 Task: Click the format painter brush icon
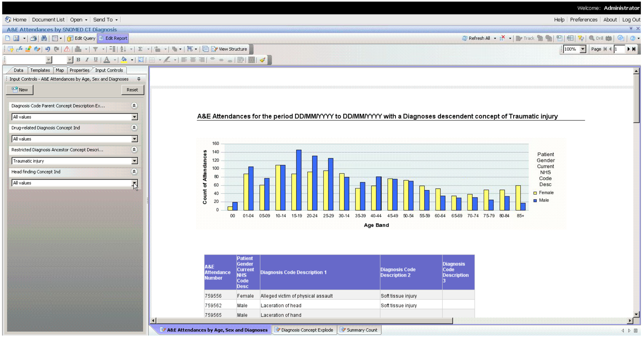[x=263, y=60]
